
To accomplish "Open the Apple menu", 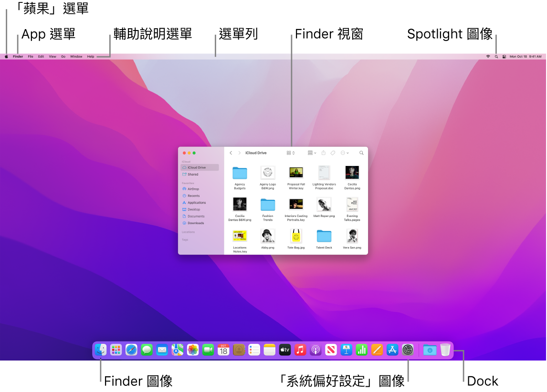I will [6, 56].
